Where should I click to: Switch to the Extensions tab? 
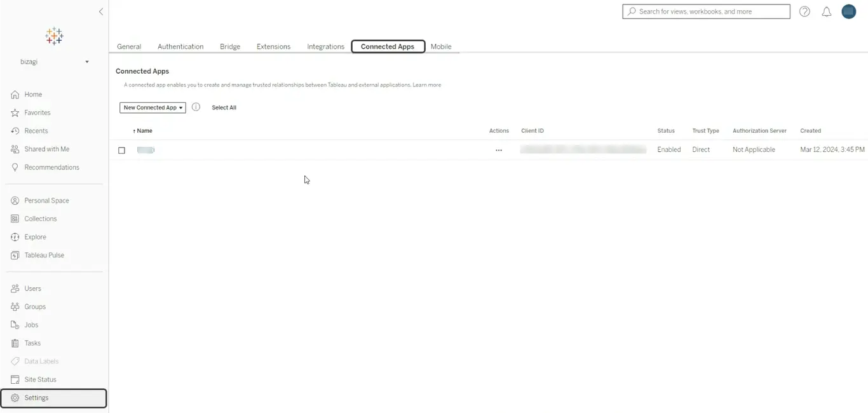(x=273, y=46)
